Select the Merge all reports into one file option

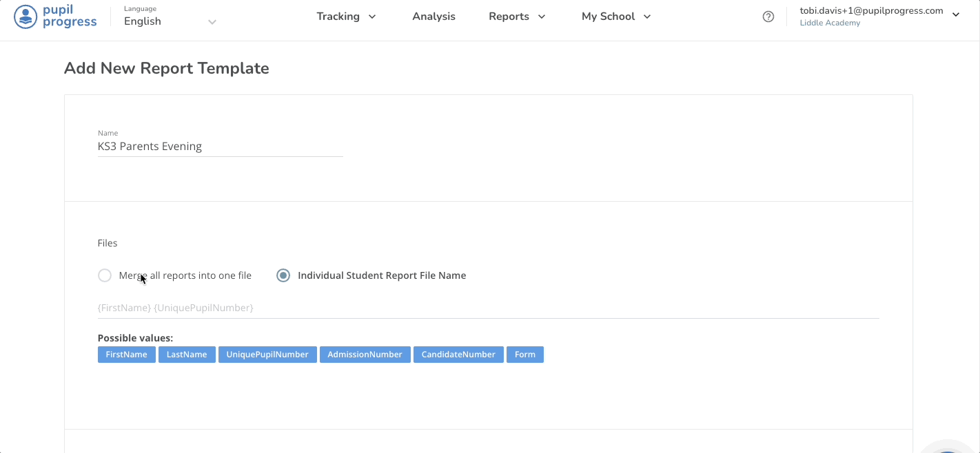tap(104, 275)
